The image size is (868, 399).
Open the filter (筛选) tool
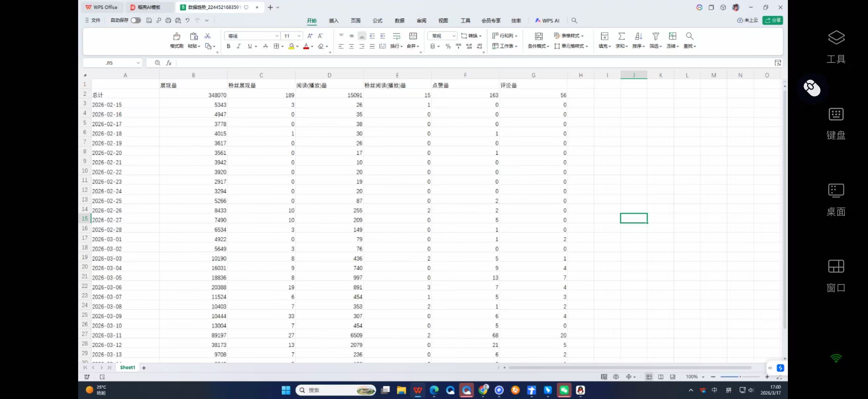[x=655, y=40]
